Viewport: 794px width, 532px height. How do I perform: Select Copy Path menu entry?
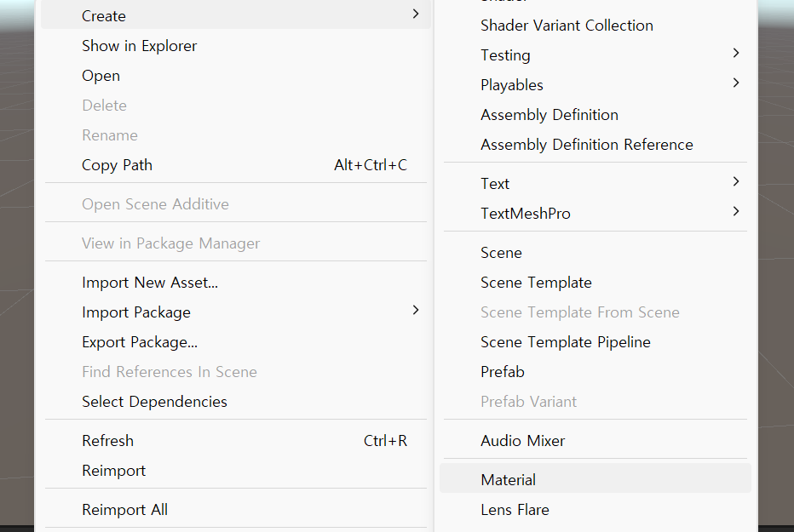117,165
